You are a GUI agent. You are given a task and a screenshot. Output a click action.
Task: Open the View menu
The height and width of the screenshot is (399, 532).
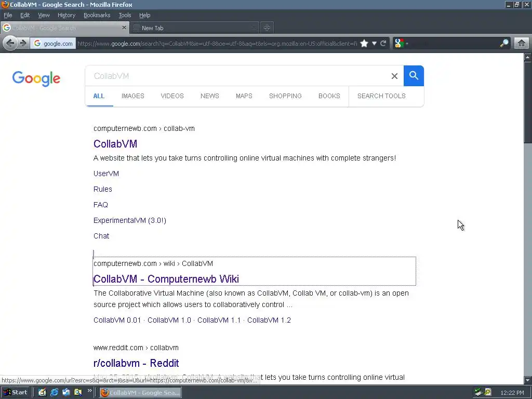pyautogui.click(x=44, y=15)
